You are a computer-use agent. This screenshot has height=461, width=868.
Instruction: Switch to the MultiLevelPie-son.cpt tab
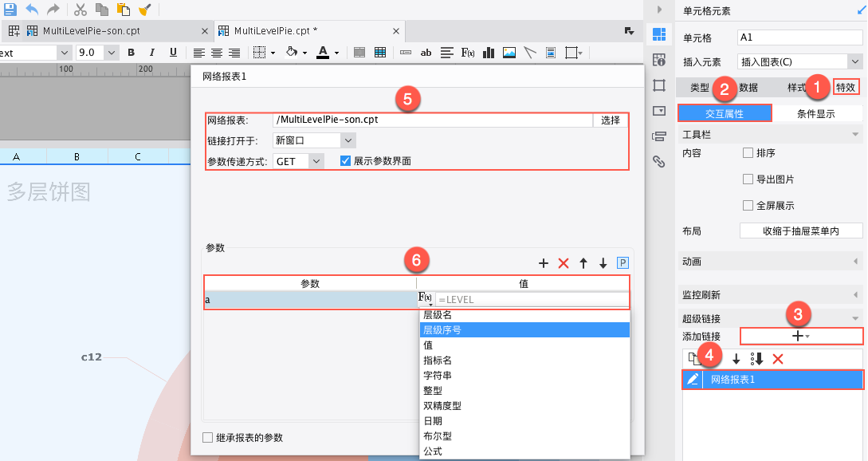pos(92,30)
